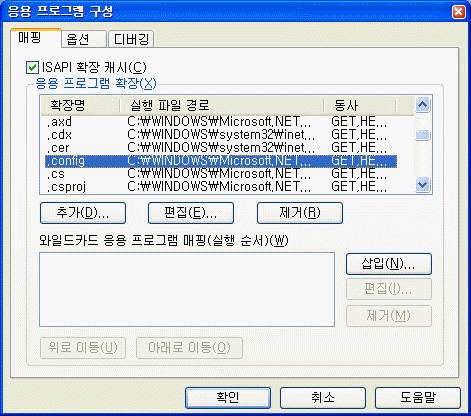This screenshot has height=416, width=471.
Task: Click the list scroll up arrow
Action: coord(423,105)
